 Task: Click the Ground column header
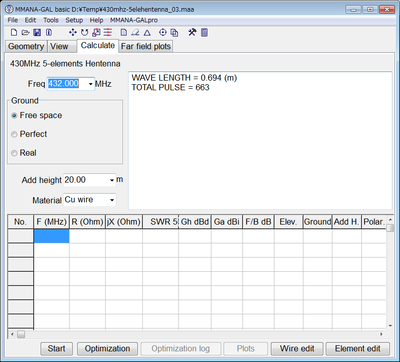coord(318,222)
